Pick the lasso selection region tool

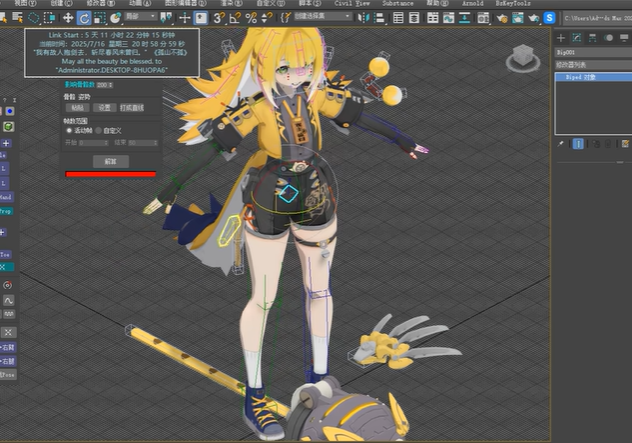tap(33, 18)
